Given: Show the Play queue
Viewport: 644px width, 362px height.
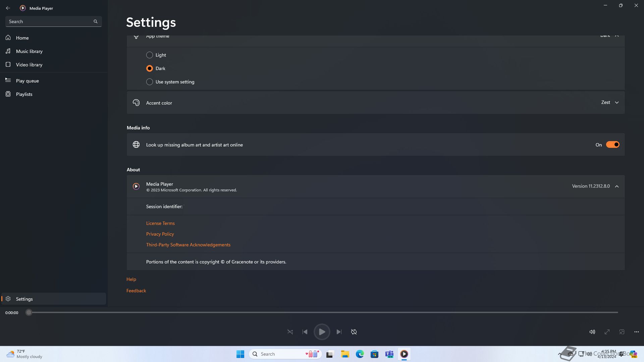Looking at the screenshot, I should [54, 81].
